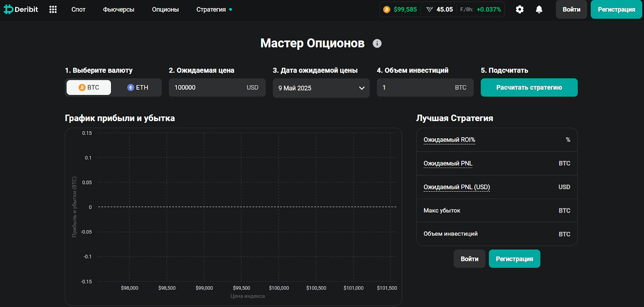644x307 pixels.
Task: Click the $101,500 axis label on chart
Action: pyautogui.click(x=387, y=288)
